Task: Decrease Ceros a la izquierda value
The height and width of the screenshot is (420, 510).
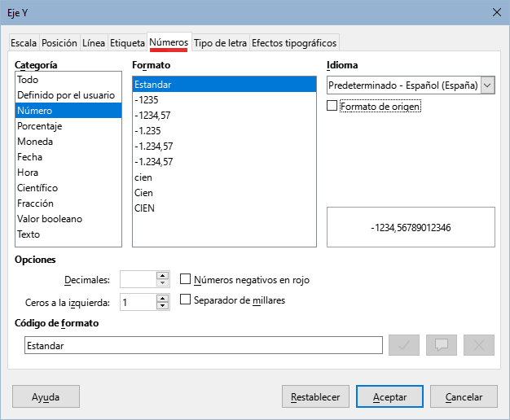Action: pos(163,306)
